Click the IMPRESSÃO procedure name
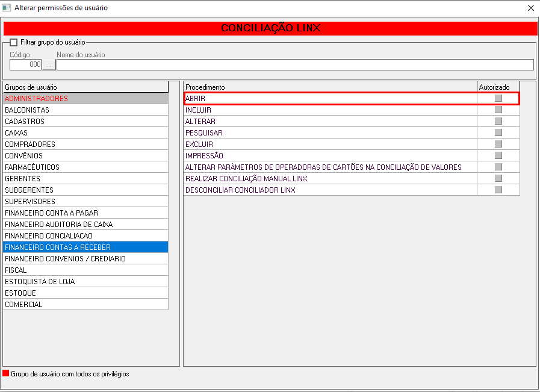The width and height of the screenshot is (540, 392). click(204, 155)
